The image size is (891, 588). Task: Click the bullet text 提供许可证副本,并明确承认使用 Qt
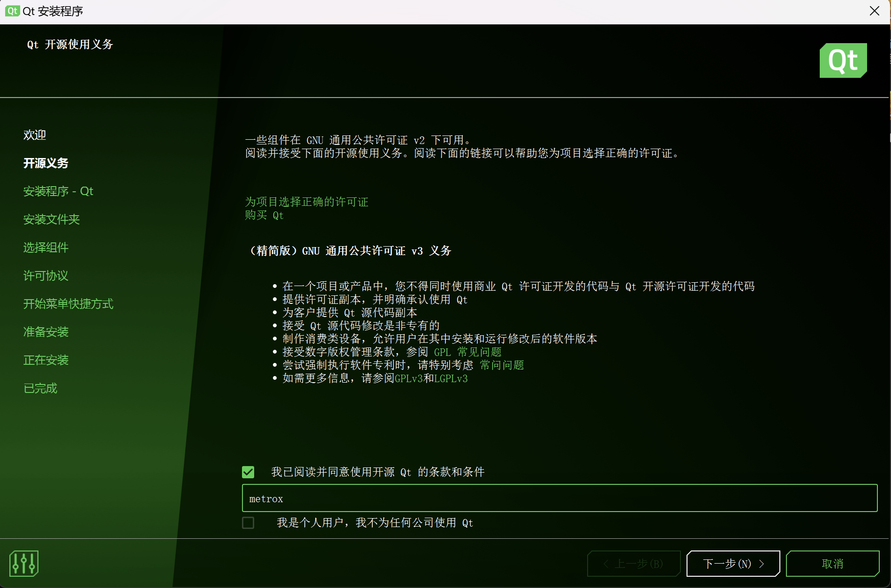pos(375,300)
